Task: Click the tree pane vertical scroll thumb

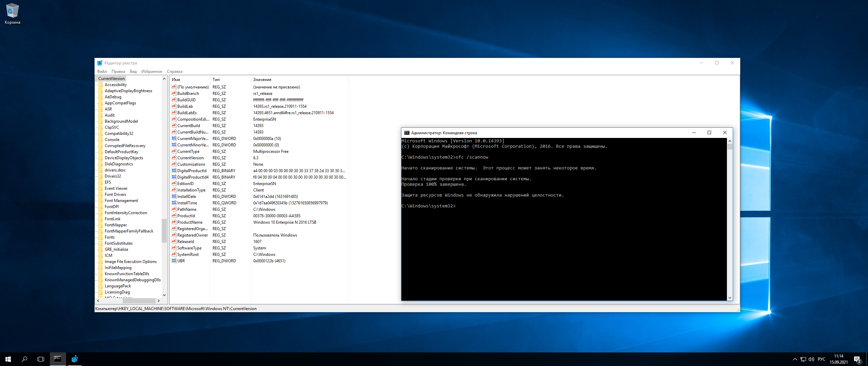Action: pyautogui.click(x=164, y=231)
